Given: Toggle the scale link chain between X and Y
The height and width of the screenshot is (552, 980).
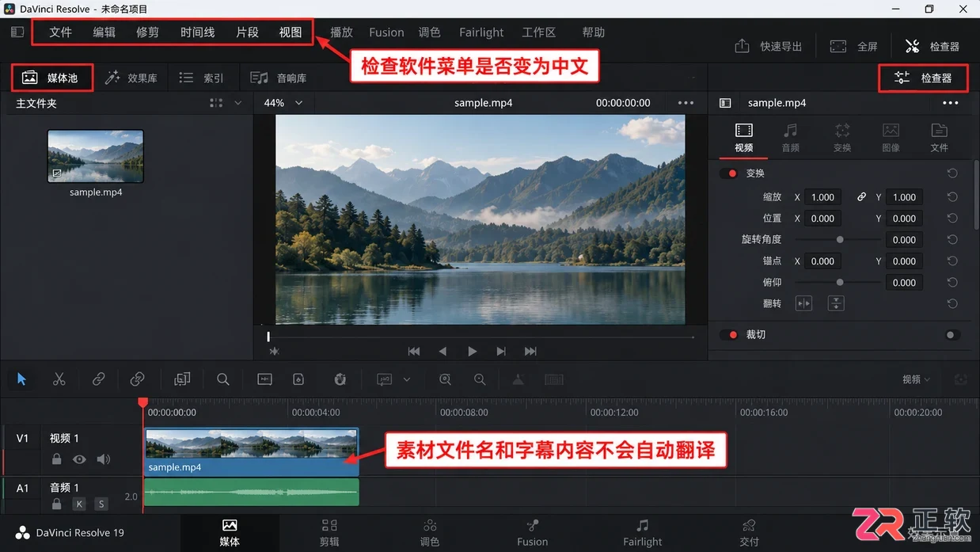Looking at the screenshot, I should [861, 197].
